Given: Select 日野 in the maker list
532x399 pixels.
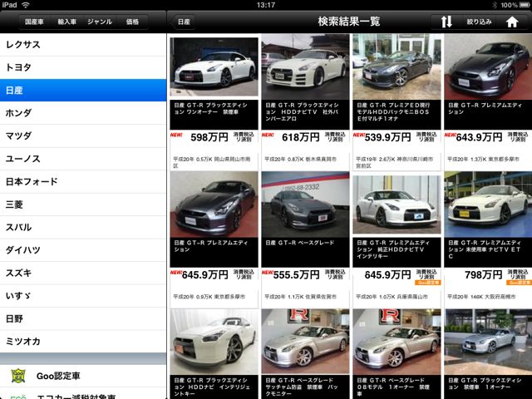Looking at the screenshot, I should coord(83,319).
